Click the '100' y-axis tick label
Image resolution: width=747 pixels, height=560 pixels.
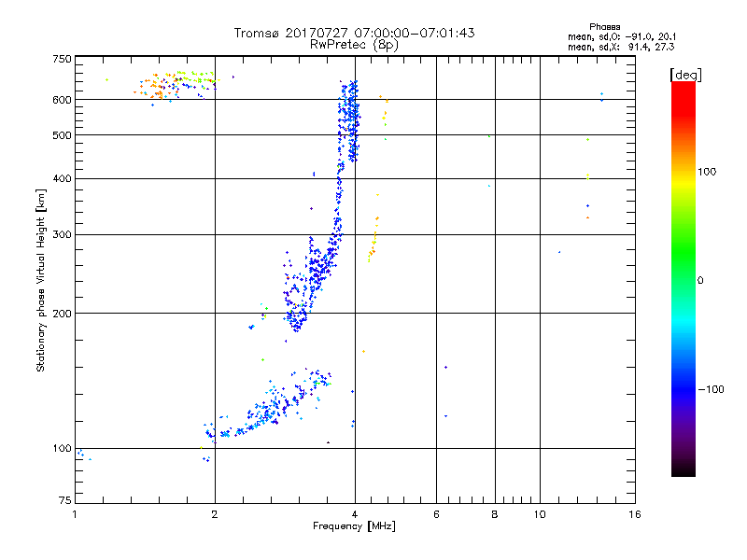tap(62, 448)
